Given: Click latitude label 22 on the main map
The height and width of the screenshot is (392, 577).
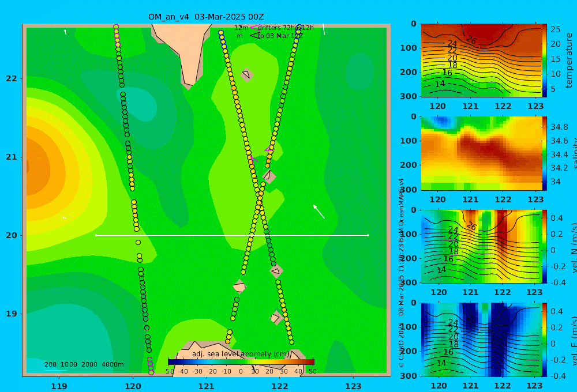Looking at the screenshot, I should [12, 79].
